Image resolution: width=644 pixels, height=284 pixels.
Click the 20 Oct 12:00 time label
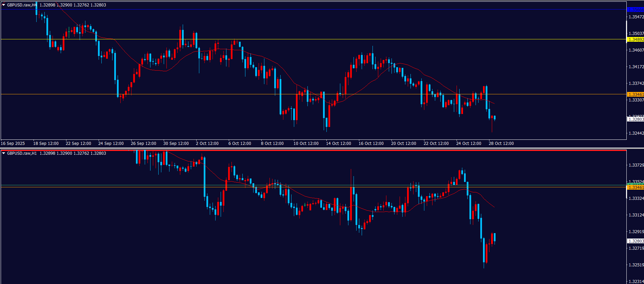(x=403, y=144)
